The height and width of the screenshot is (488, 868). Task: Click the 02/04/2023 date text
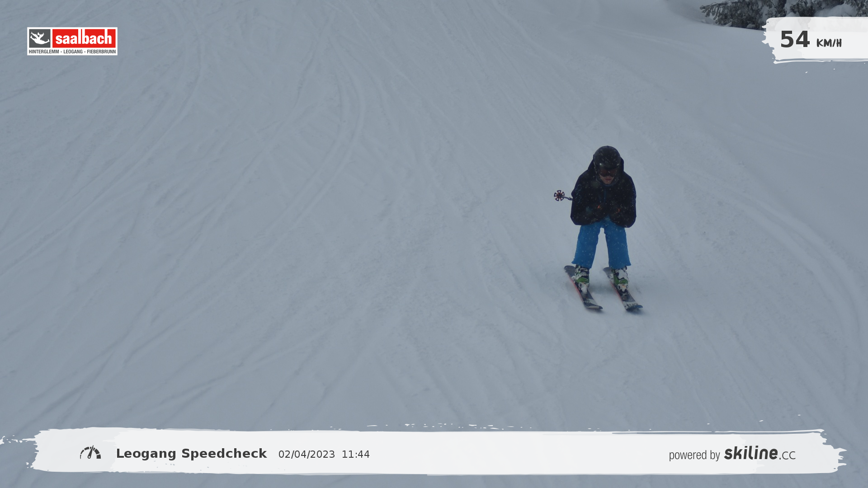point(307,455)
